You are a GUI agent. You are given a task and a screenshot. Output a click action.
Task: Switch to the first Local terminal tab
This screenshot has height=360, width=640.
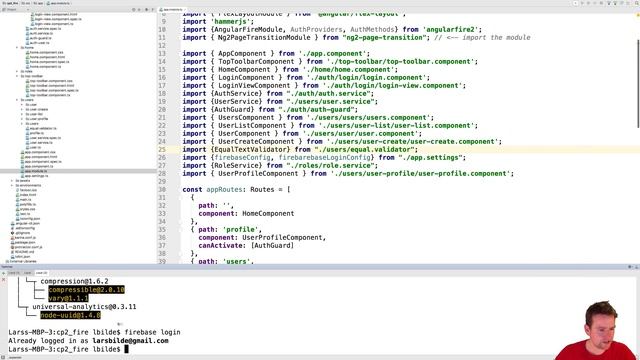coord(13,273)
